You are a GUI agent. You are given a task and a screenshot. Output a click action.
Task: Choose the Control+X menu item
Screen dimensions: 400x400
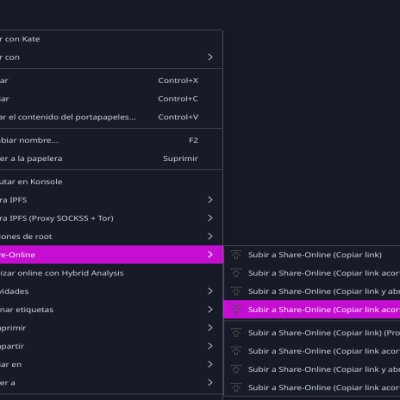(x=111, y=80)
